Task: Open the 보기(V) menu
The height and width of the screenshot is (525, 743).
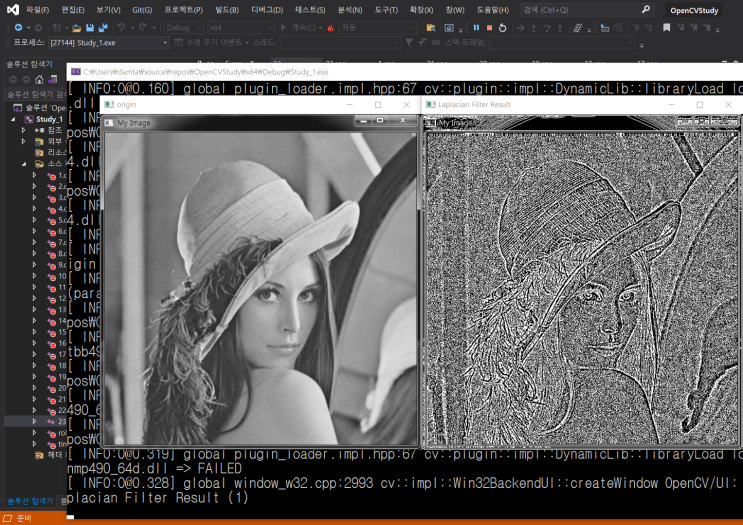Action: [109, 10]
